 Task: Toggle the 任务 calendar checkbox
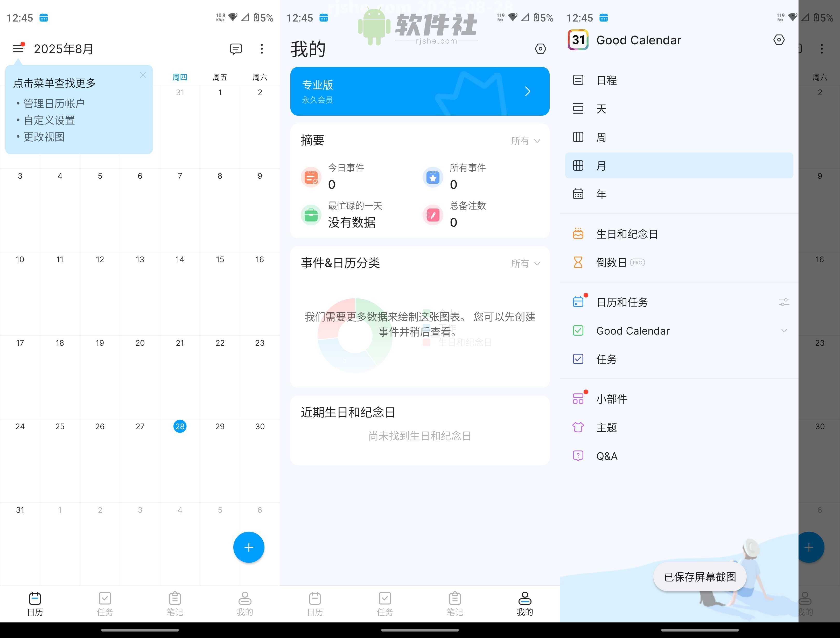578,359
